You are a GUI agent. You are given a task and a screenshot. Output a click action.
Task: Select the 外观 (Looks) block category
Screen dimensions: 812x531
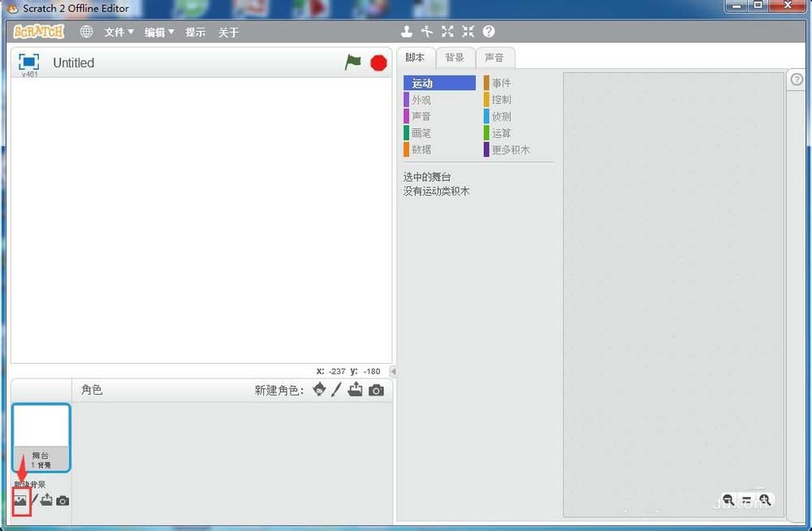coord(421,99)
